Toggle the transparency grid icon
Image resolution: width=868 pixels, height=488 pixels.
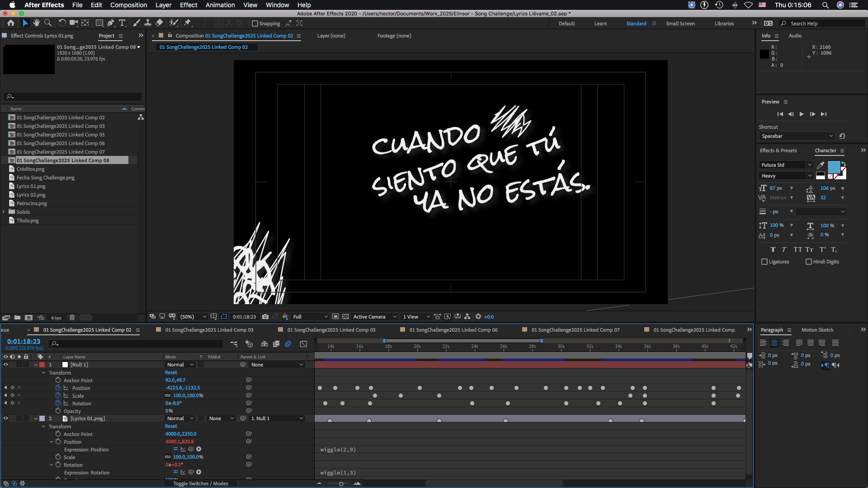point(345,317)
